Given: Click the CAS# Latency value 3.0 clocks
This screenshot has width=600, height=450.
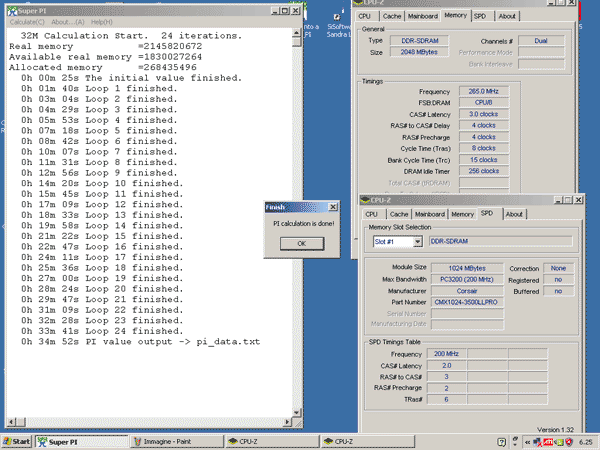Looking at the screenshot, I should 484,114.
